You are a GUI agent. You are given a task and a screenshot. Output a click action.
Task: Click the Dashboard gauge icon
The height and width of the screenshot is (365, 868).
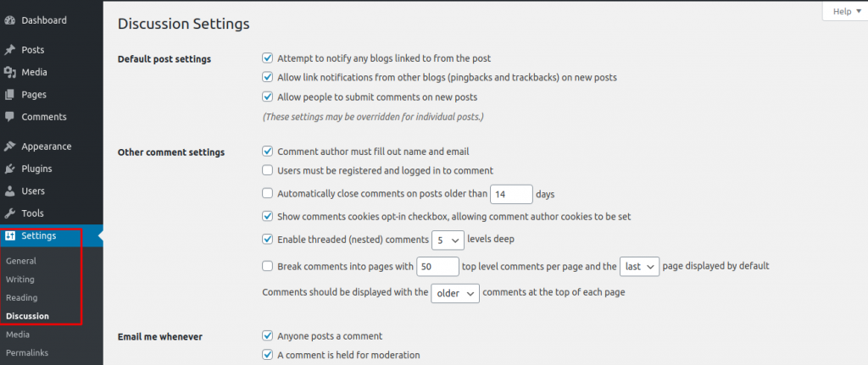tap(10, 19)
